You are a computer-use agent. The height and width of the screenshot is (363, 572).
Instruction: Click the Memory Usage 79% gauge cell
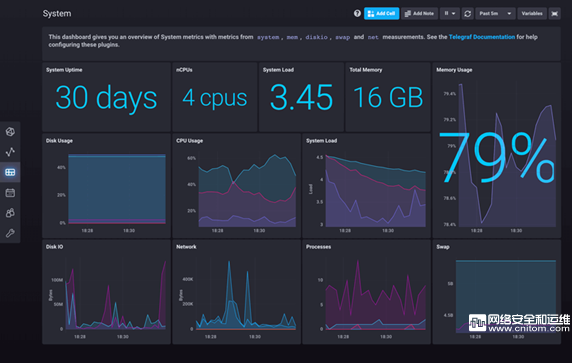click(496, 150)
